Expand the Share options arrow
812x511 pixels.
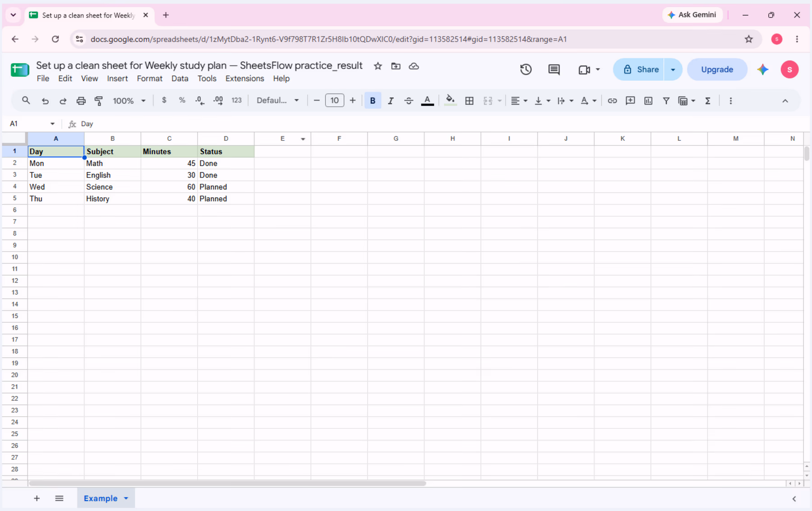pos(673,70)
